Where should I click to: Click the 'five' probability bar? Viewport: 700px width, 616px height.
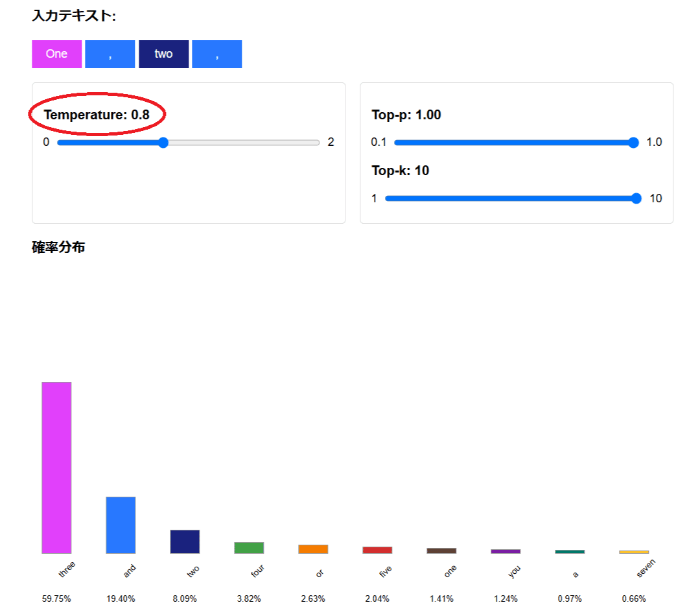(377, 549)
